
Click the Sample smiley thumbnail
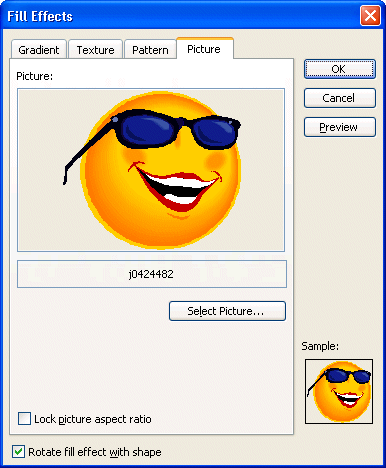[x=339, y=391]
